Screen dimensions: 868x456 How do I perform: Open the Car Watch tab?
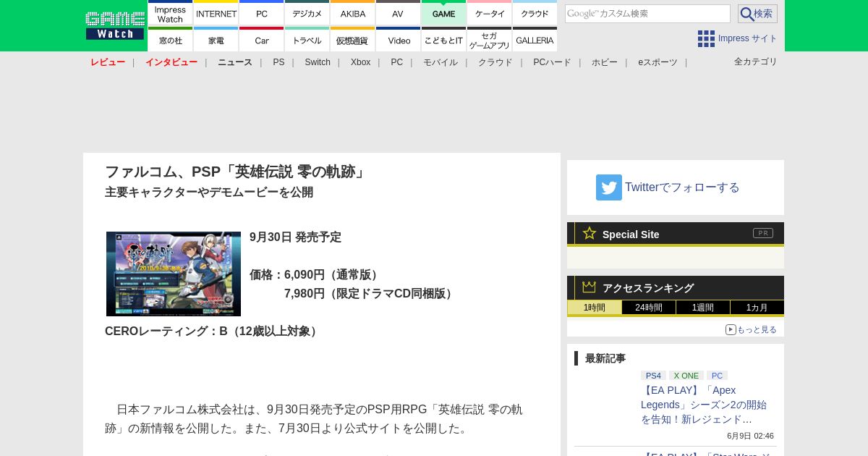(262, 40)
